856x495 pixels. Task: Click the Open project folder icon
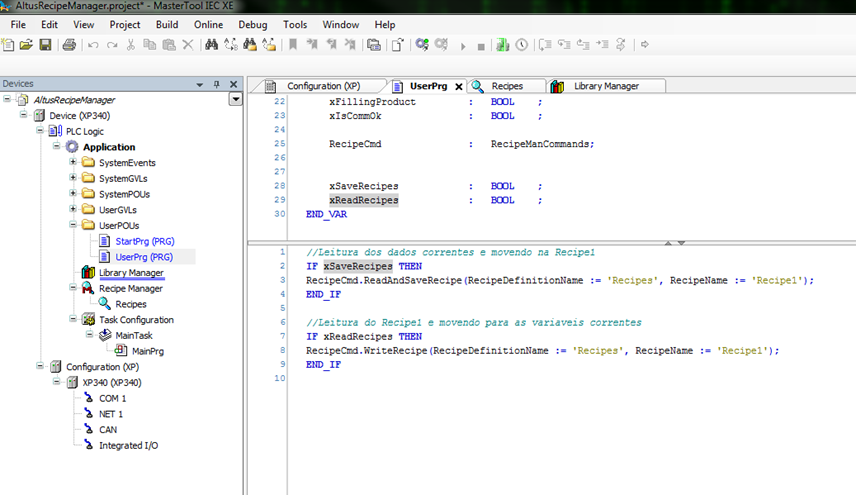[27, 45]
